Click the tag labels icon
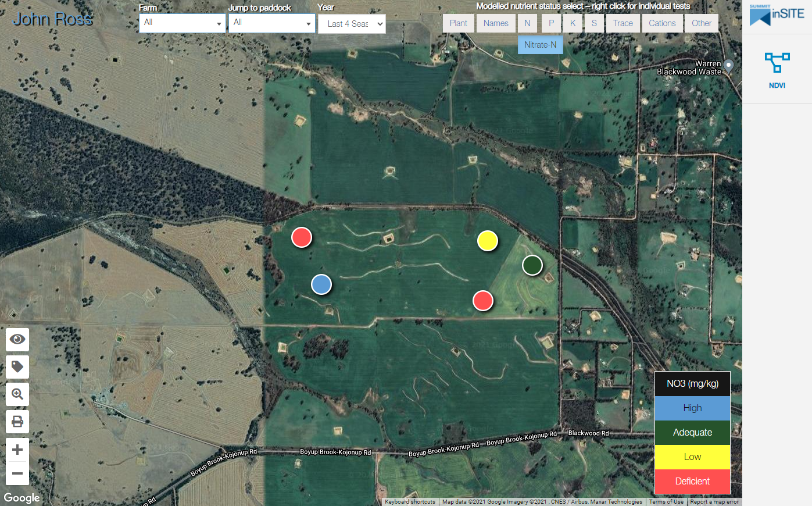Screen dimensions: 812x506 17,366
